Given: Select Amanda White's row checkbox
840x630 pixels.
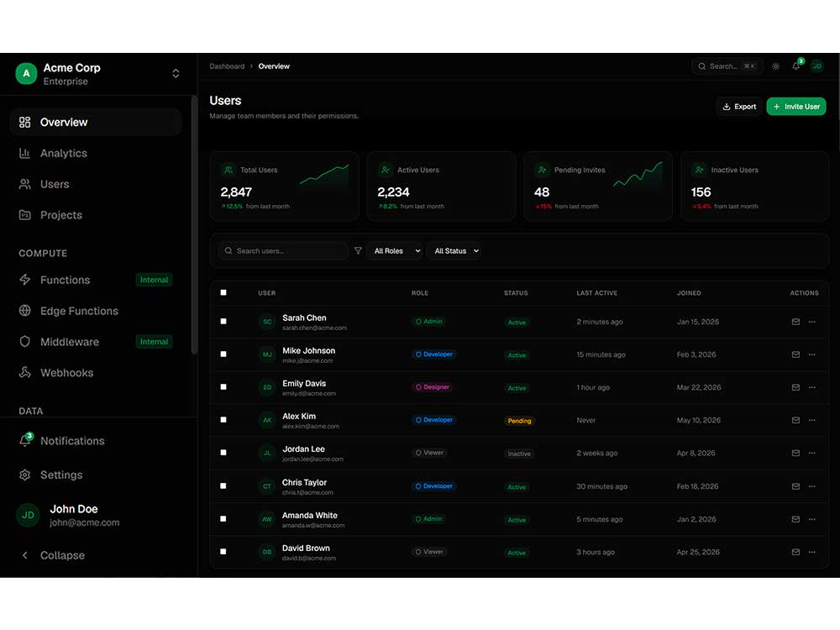Looking at the screenshot, I should click(x=223, y=518).
